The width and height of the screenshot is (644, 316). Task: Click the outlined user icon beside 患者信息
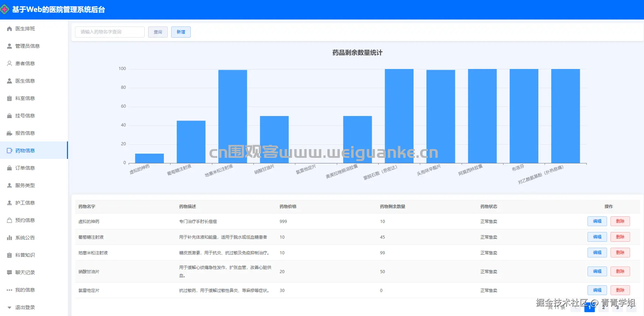(x=9, y=63)
